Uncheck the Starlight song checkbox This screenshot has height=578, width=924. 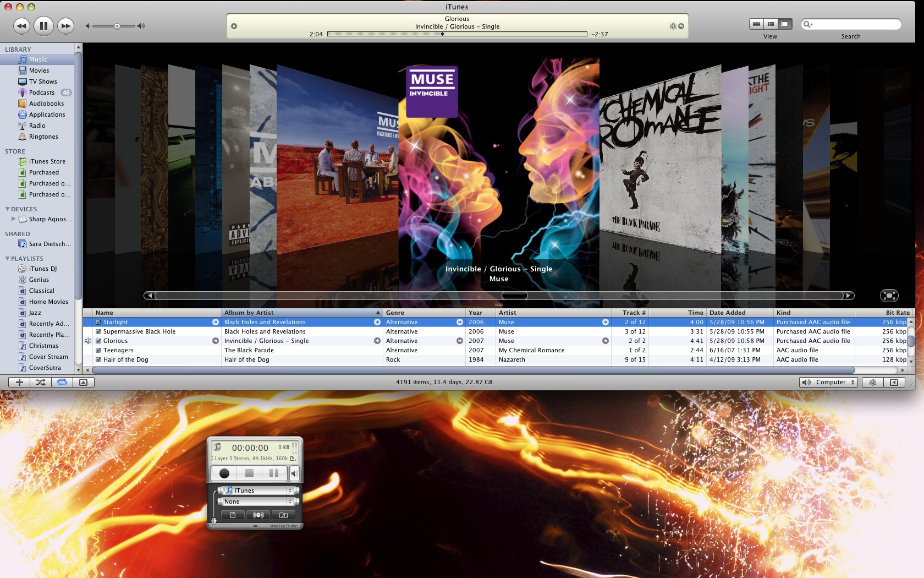pos(98,322)
